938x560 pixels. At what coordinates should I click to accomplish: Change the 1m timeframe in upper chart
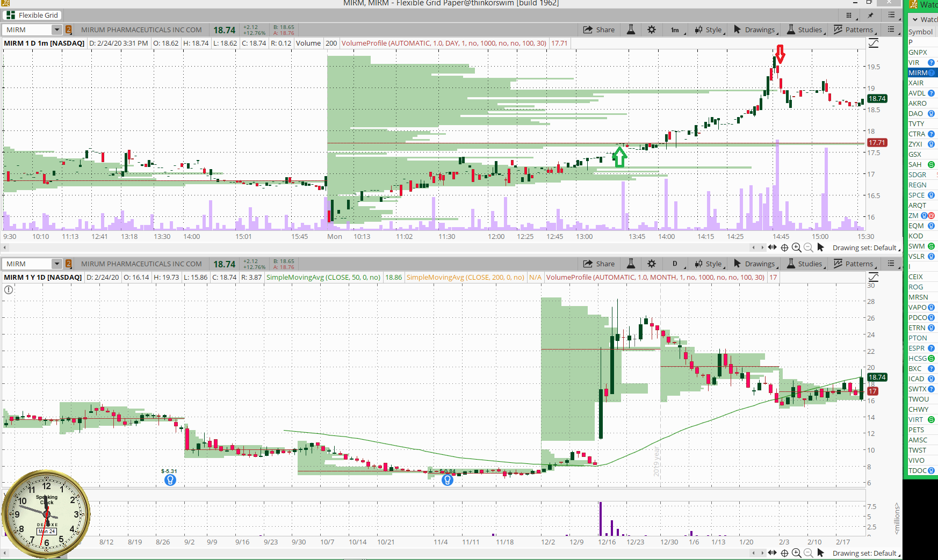pyautogui.click(x=676, y=30)
